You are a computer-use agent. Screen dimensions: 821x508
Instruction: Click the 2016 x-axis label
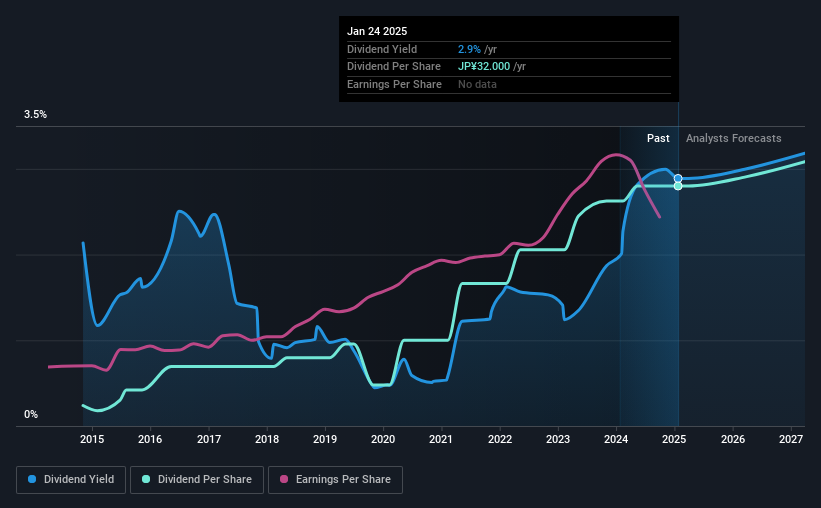[150, 439]
